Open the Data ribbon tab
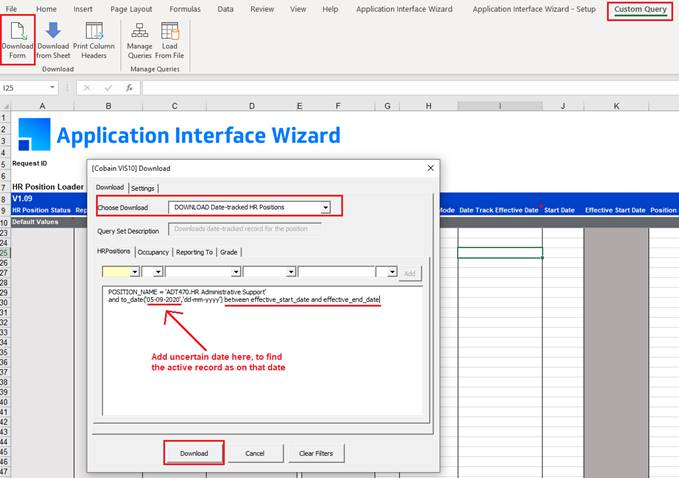Viewport: 679px width, 478px height. point(225,9)
